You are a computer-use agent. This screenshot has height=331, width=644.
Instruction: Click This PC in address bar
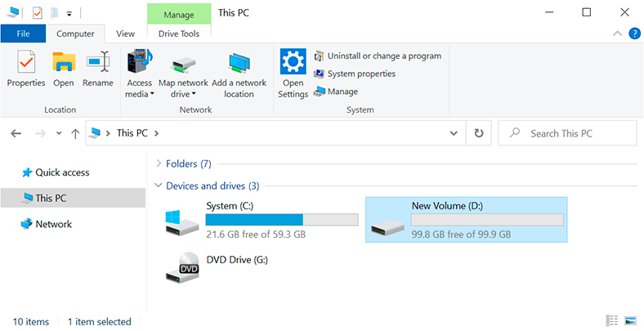pyautogui.click(x=132, y=133)
